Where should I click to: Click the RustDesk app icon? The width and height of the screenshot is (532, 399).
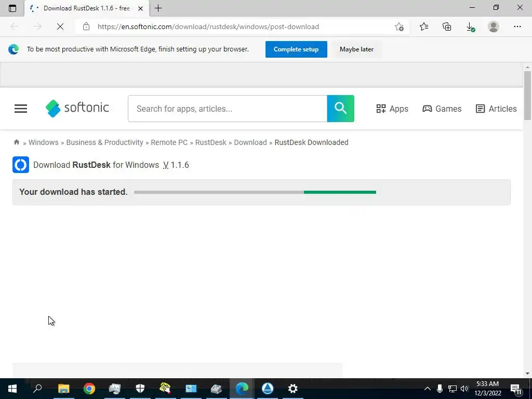21,165
